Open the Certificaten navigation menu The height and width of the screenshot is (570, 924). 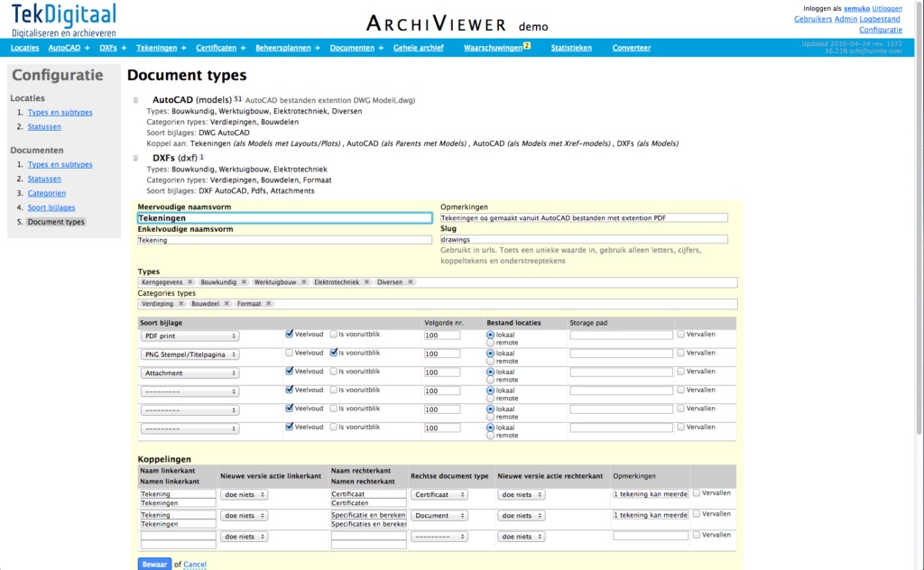pos(216,48)
